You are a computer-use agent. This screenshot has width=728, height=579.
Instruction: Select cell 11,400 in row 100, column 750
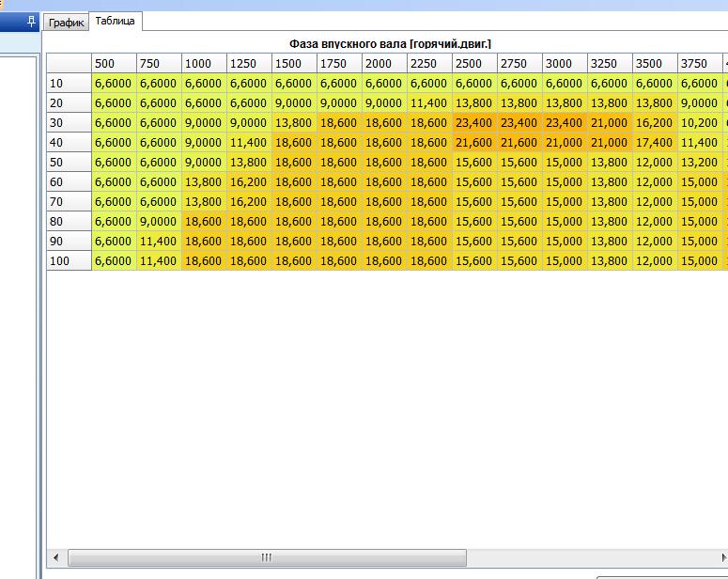point(159,261)
